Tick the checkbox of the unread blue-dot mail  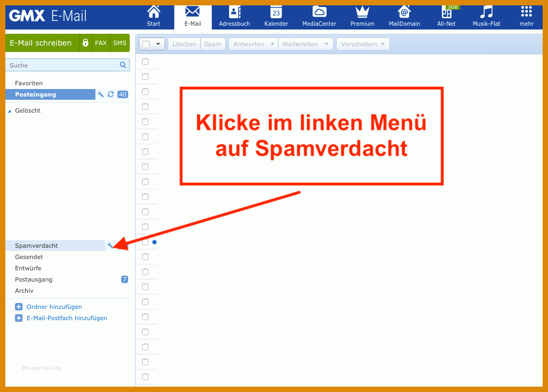click(145, 242)
